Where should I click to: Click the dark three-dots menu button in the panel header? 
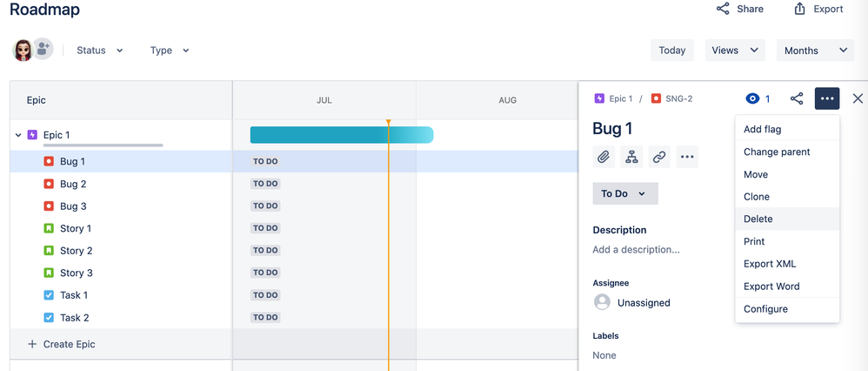point(827,98)
